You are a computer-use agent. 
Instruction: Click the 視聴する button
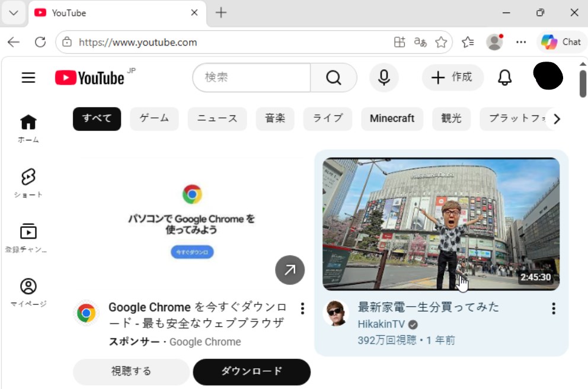tap(131, 372)
